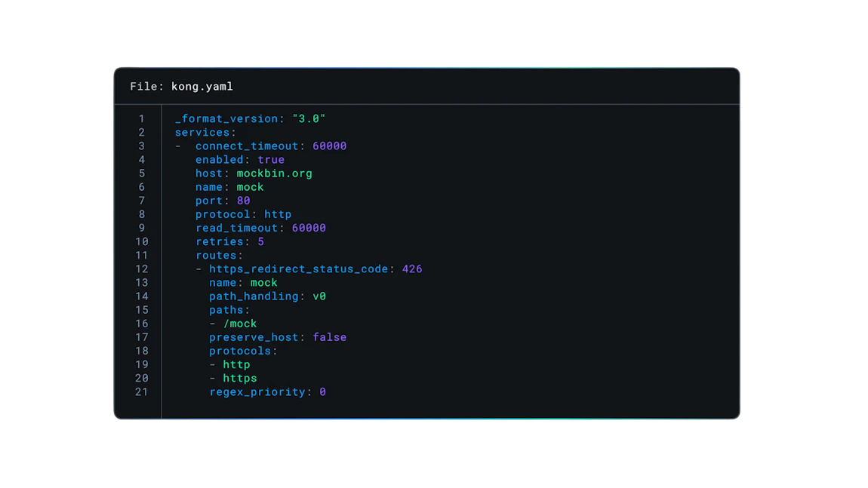
Task: Select the '_format_version' key on line 1
Action: click(226, 119)
